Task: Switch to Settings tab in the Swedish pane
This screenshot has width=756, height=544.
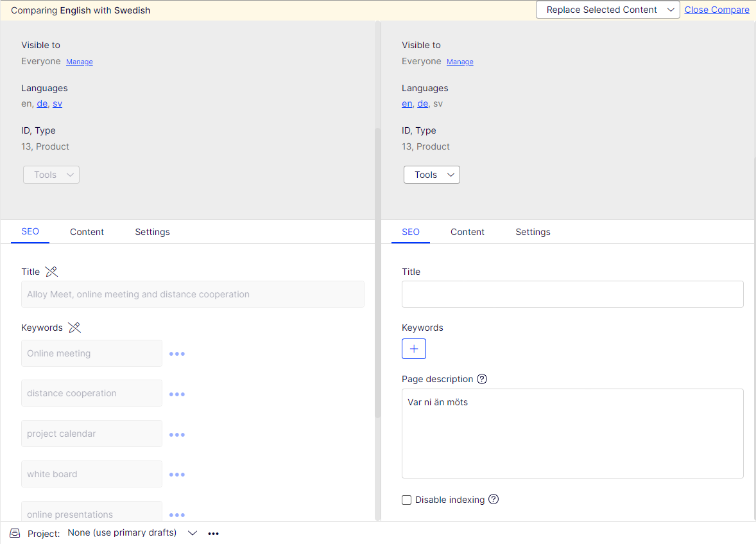Action: click(x=533, y=232)
